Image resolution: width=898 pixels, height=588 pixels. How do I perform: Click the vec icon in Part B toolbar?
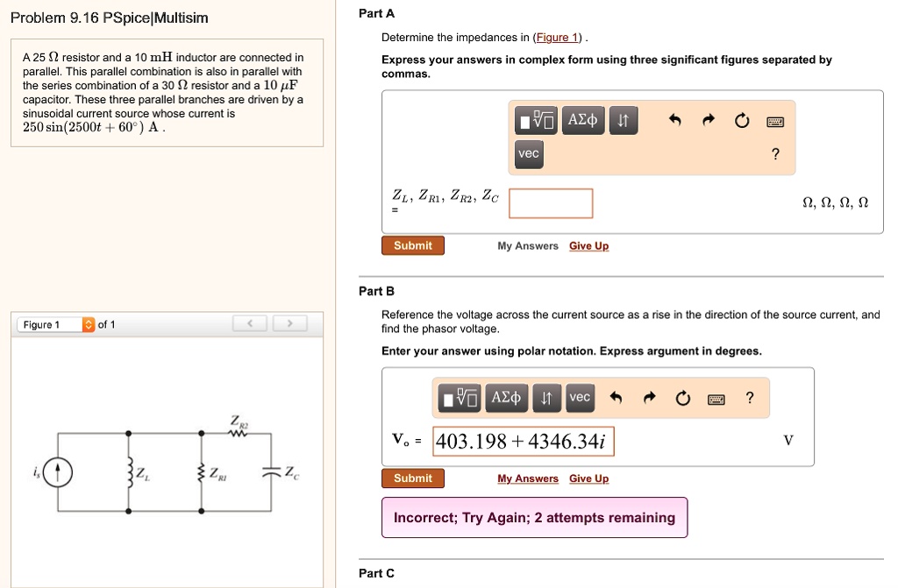click(580, 397)
